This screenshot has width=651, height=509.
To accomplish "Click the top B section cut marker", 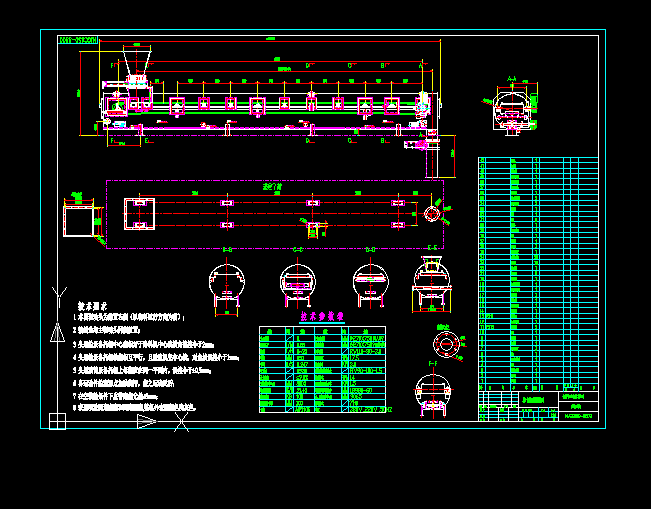I will click(x=385, y=66).
